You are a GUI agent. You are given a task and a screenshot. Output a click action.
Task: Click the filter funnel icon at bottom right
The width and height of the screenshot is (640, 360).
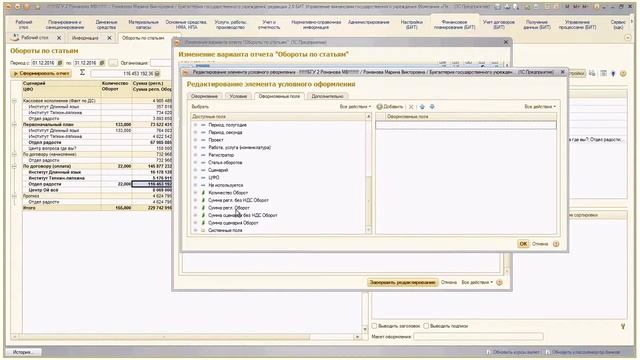coord(623,326)
